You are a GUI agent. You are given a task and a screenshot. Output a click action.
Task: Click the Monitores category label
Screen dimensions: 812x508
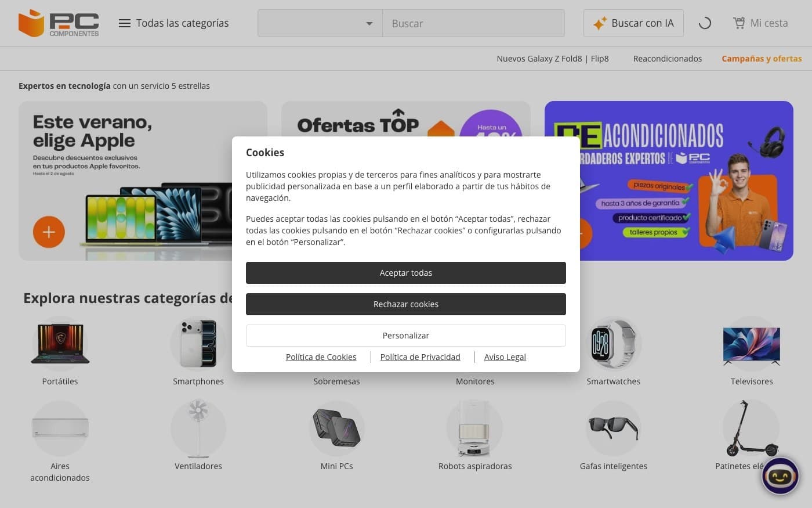pyautogui.click(x=475, y=381)
